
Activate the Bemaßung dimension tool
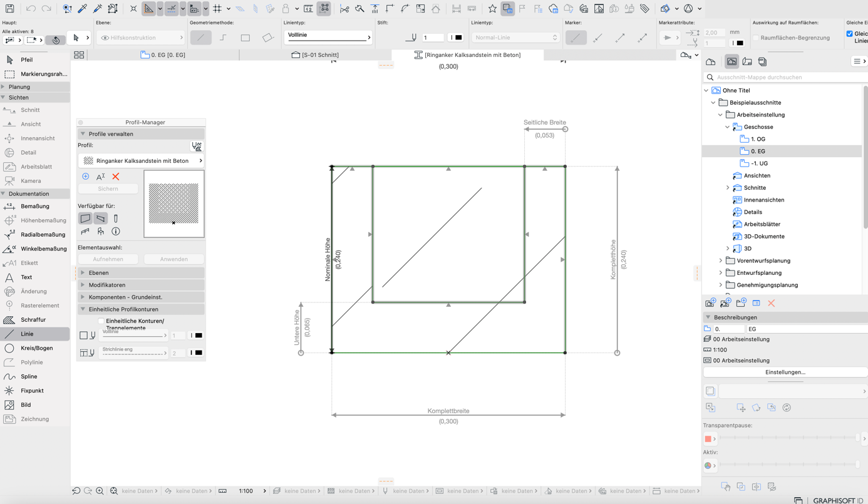(x=34, y=206)
